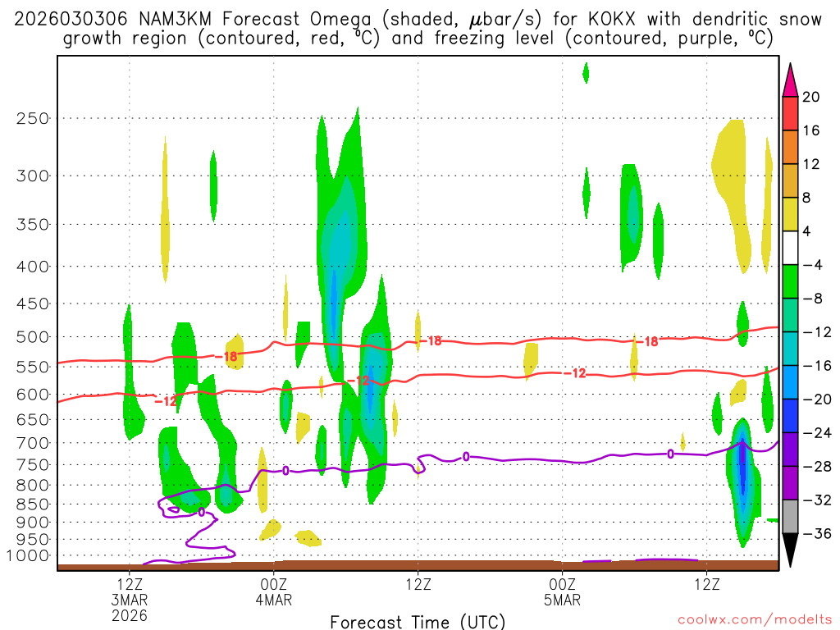Viewport: 840px width, 630px height.
Task: Click the 750 pressure level label
Action: click(x=33, y=465)
